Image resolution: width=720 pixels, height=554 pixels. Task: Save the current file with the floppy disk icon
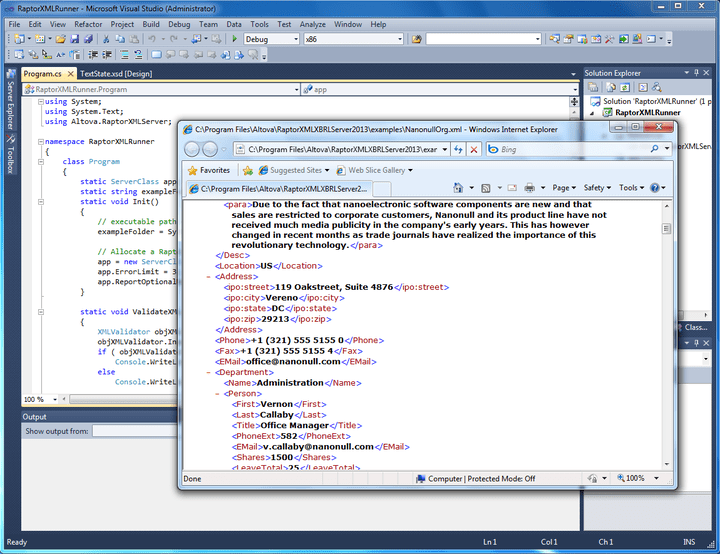[x=75, y=40]
